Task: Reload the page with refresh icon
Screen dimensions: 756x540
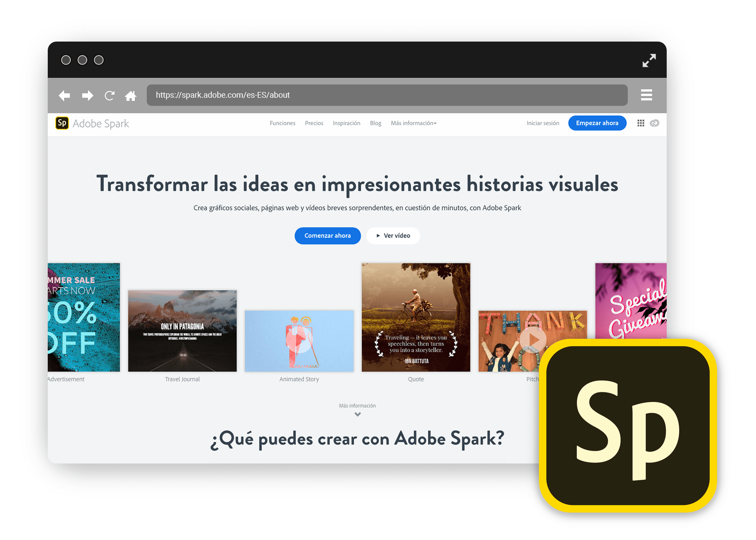Action: [110, 96]
